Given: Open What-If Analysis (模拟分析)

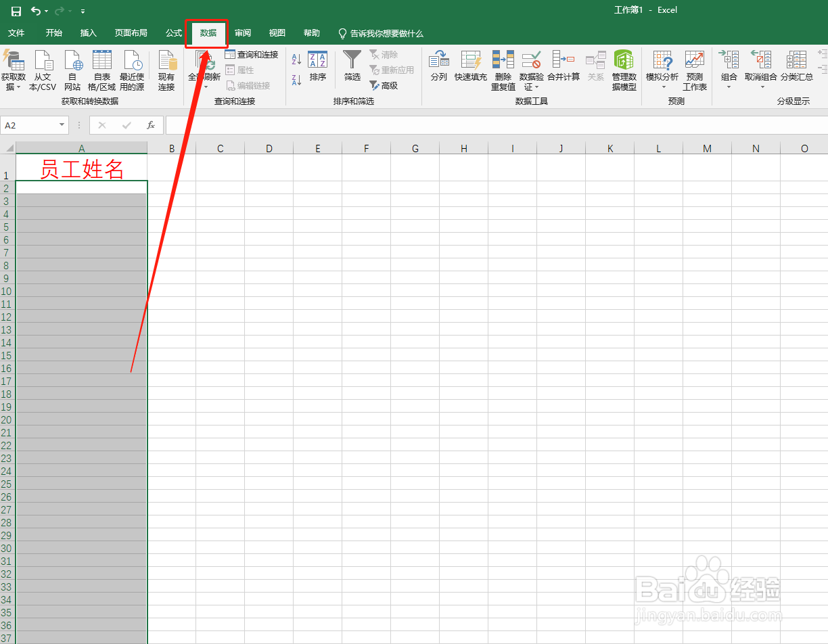Looking at the screenshot, I should click(662, 70).
